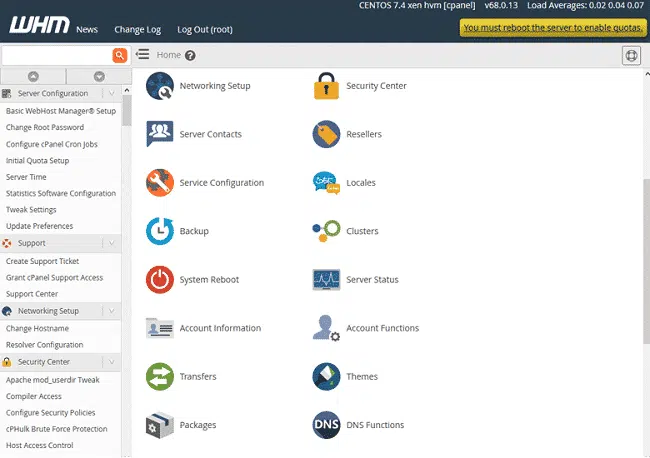Image resolution: width=650 pixels, height=458 pixels.
Task: Open Update Preferences link
Action: pyautogui.click(x=39, y=226)
